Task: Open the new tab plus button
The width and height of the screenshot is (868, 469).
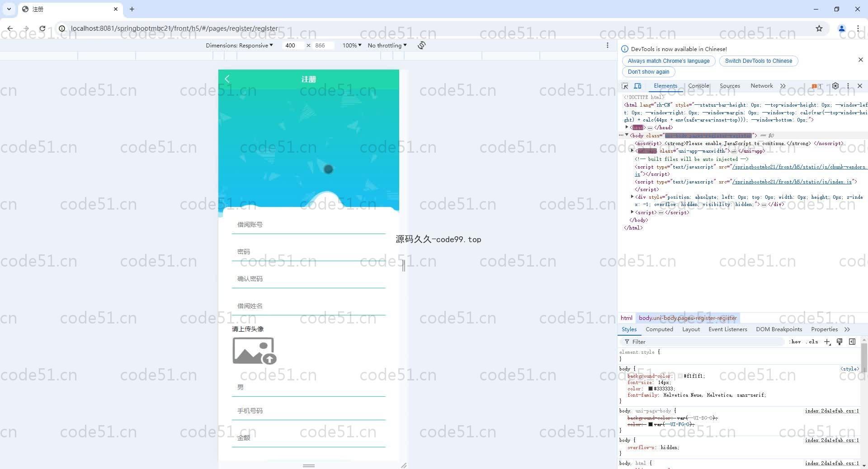Action: 132,9
